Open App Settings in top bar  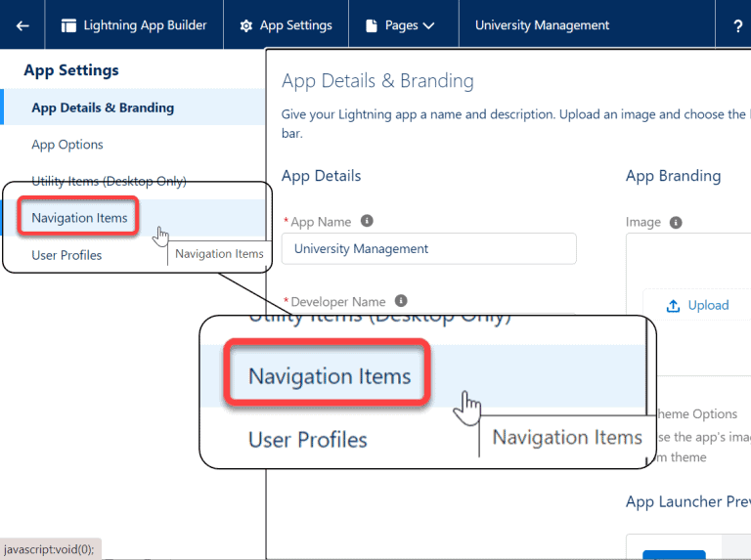pos(286,25)
